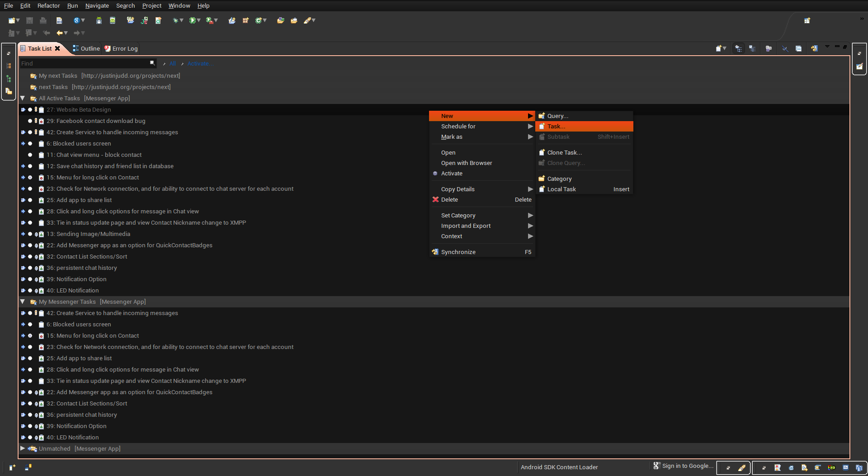Toggle Focus on Workweek icon in Task List

[x=768, y=48]
